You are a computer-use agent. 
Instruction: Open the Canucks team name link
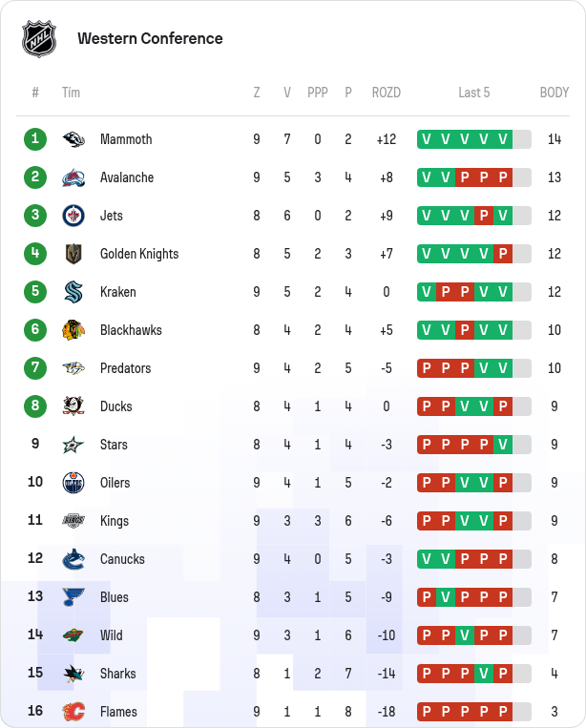(122, 559)
